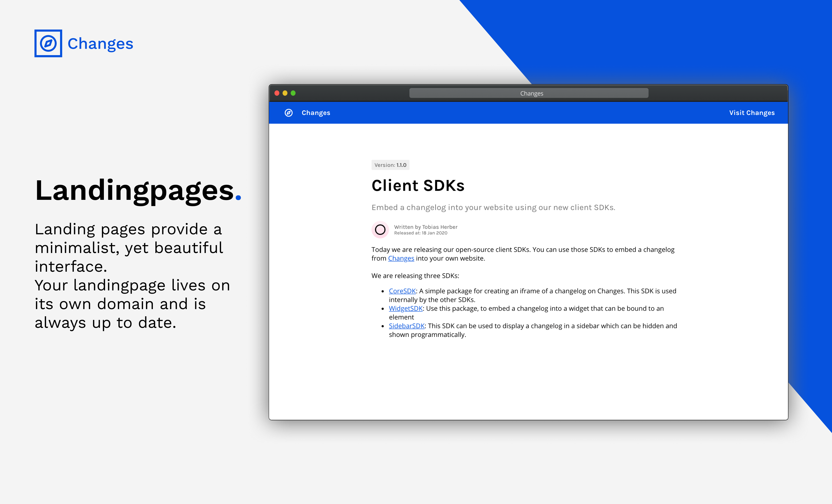Click the browser address bar showing Changes
Image resolution: width=832 pixels, height=504 pixels.
[x=529, y=93]
